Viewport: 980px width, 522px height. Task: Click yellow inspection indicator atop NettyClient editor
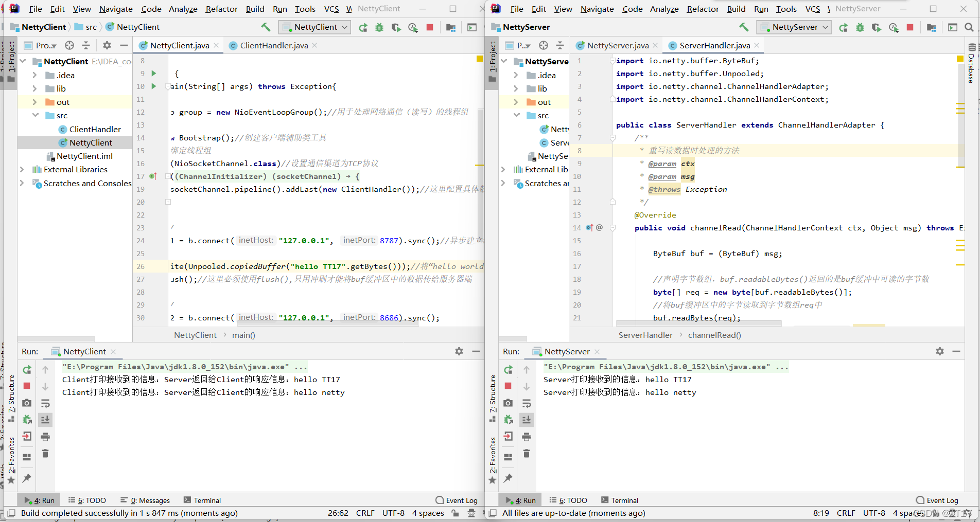coord(479,59)
